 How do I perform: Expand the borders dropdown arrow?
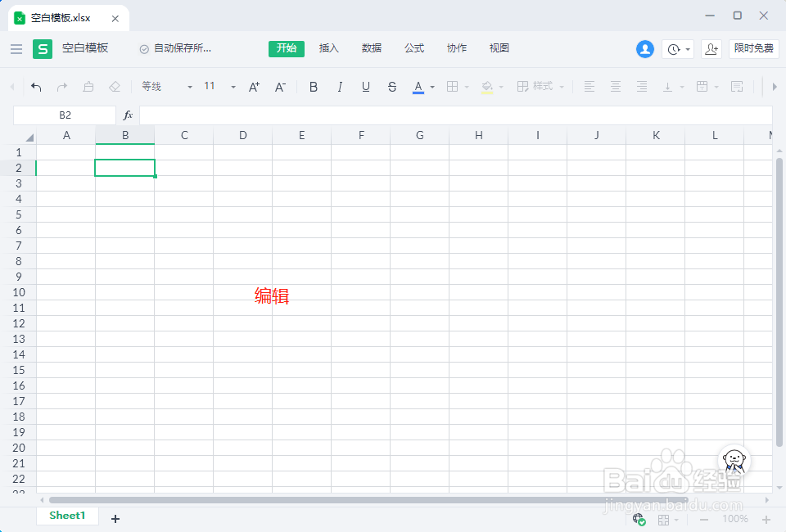point(467,87)
